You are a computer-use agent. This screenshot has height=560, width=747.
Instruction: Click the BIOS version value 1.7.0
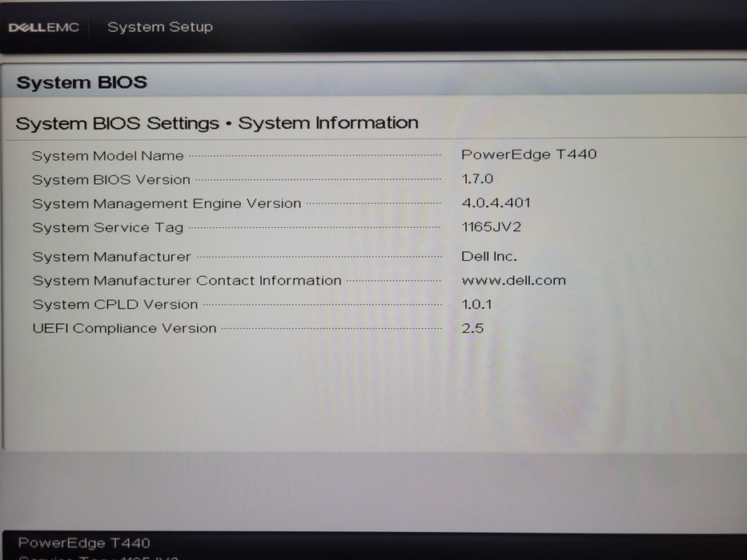pos(477,179)
